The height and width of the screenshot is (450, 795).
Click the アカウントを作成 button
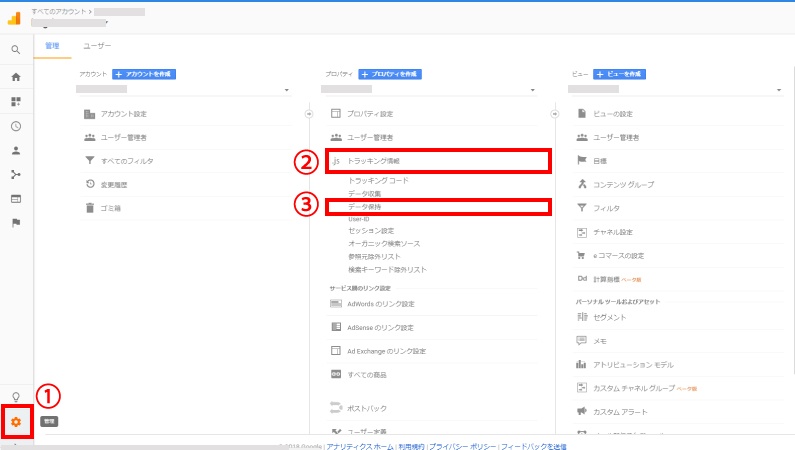point(145,74)
